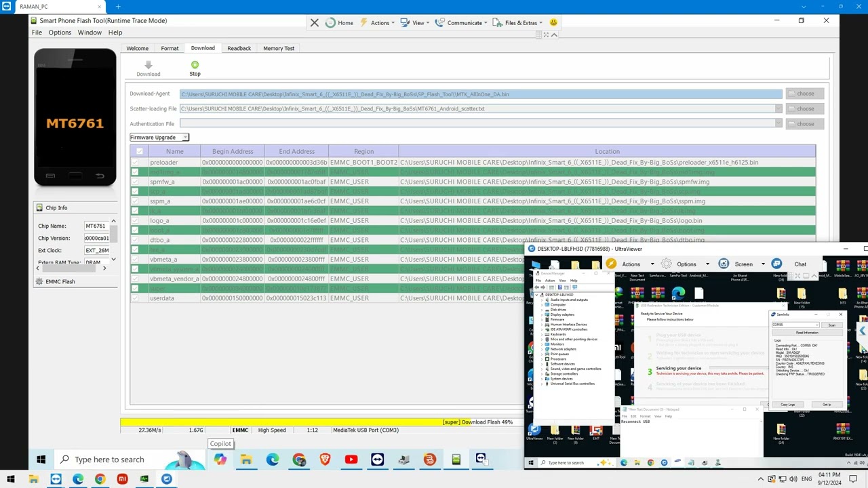Click the UltraViewer Screen camera icon
Viewport: 868px width, 488px height.
[724, 264]
